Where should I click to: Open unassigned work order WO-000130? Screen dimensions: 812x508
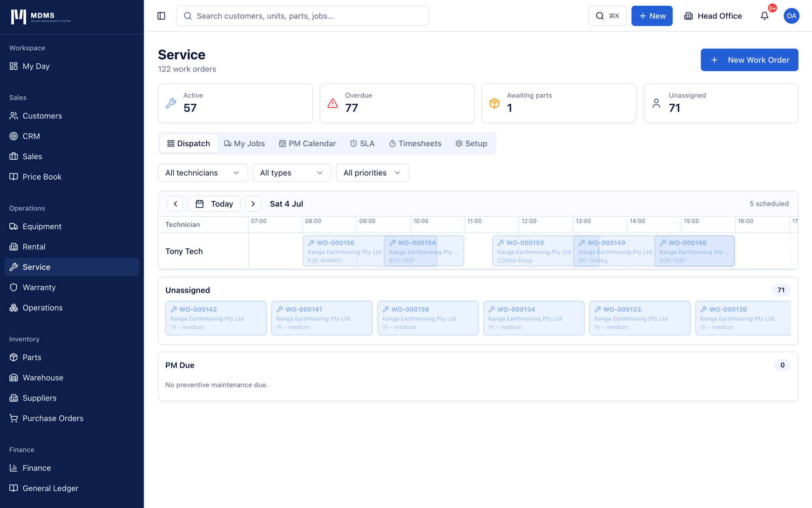coord(743,318)
